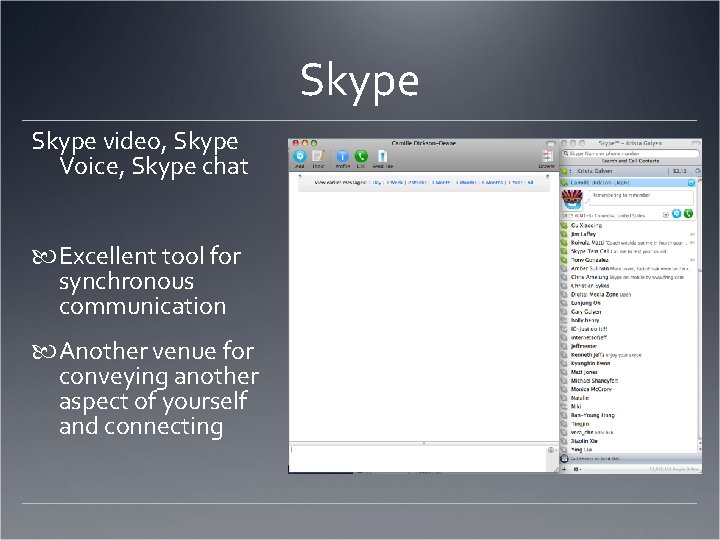The height and width of the screenshot is (540, 720).
Task: Select contact Amber Sullivan
Action: pos(628,269)
